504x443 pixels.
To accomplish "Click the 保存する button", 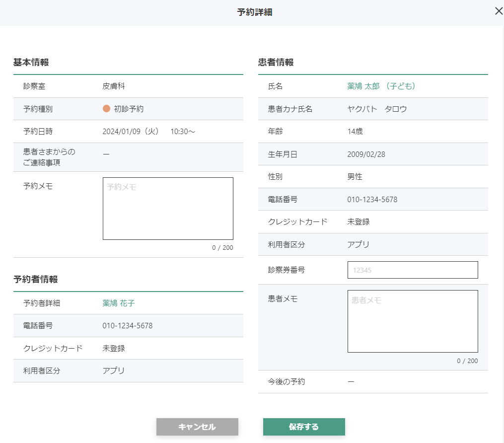I will 304,427.
